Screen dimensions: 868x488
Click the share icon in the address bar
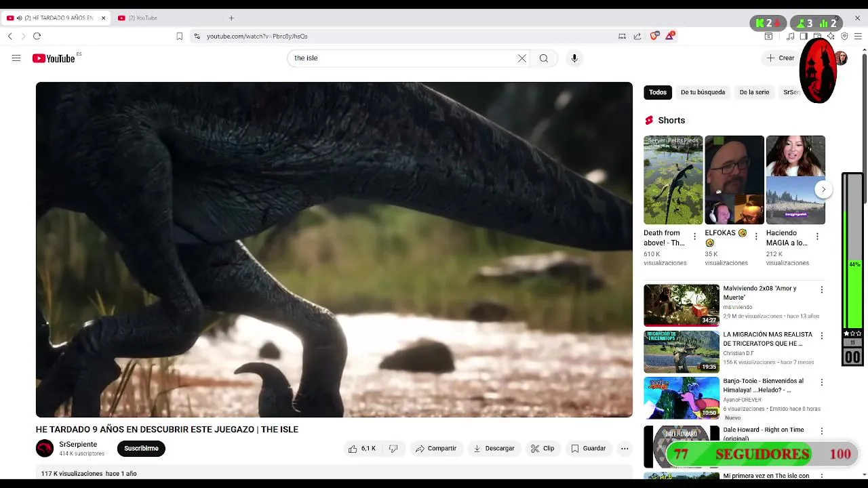click(637, 36)
